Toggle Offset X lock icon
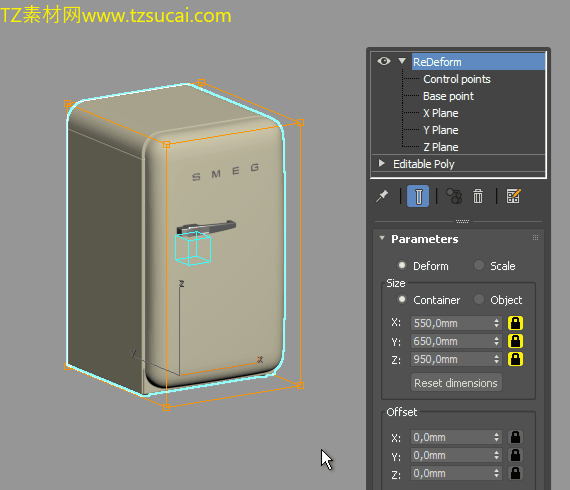 pos(515,437)
